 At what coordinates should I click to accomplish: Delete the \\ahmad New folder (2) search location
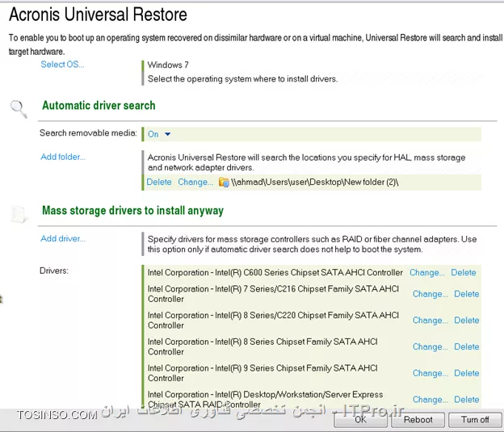(159, 182)
